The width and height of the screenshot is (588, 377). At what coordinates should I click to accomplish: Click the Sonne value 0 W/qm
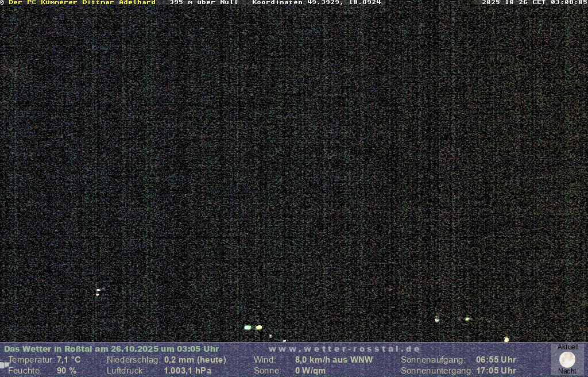[310, 371]
